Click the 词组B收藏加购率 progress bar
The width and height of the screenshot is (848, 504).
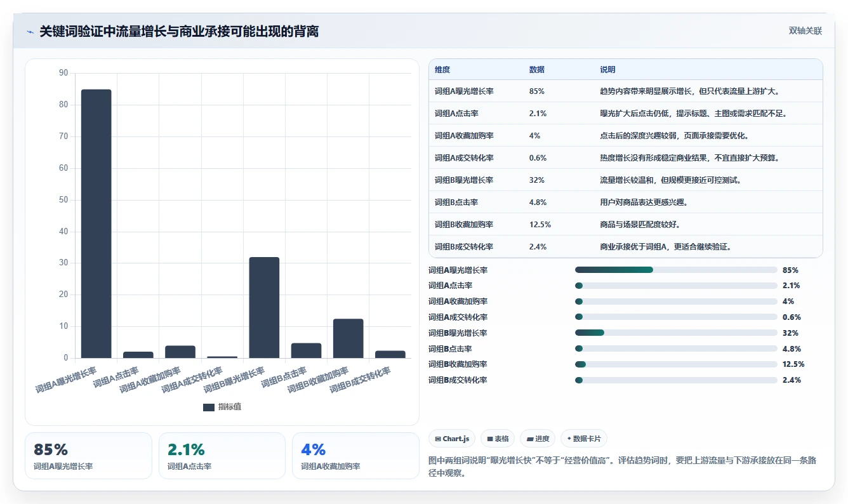tap(676, 364)
